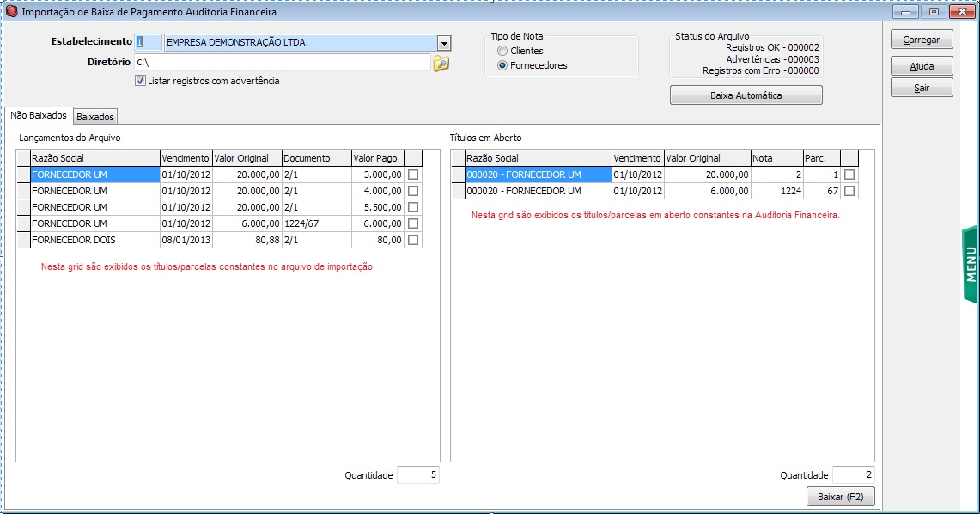Screen dimensions: 980x514
Task: Click the Estabelecimento code field
Action: [x=148, y=43]
